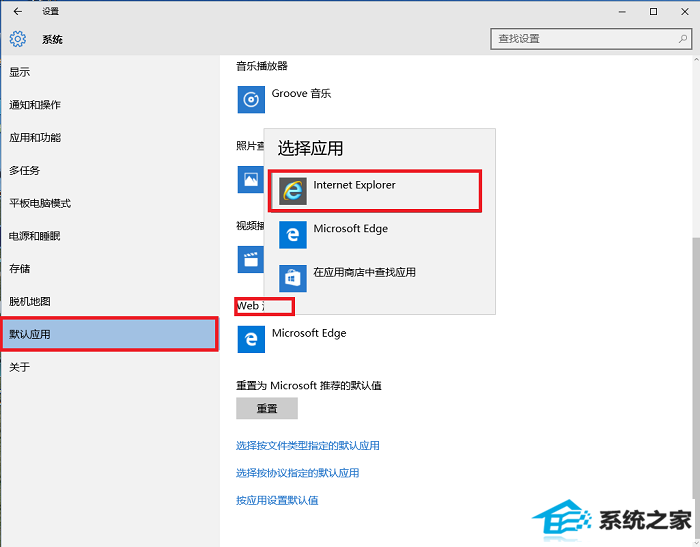Open 电源和睡眠 settings
This screenshot has height=547, width=700.
(109, 236)
